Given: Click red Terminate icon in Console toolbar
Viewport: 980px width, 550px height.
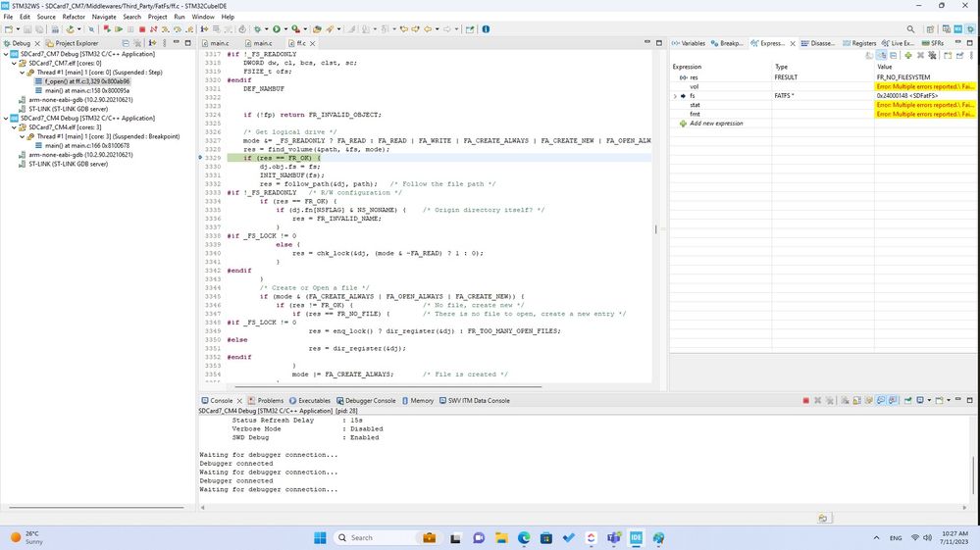Looking at the screenshot, I should (805, 400).
